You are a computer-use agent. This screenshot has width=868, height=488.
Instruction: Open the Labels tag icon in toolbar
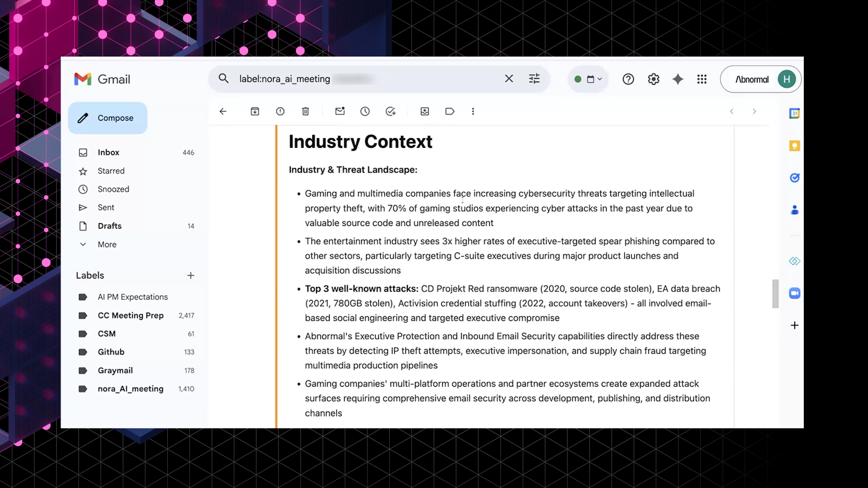point(450,111)
